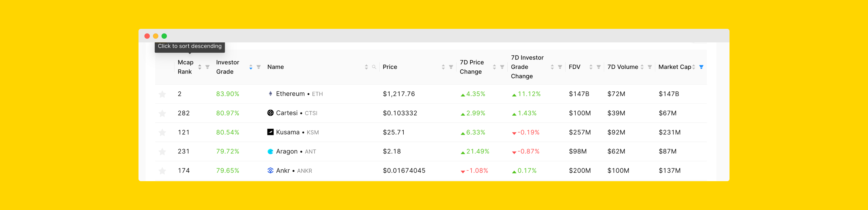
Task: Open the Aragon coin name link
Action: click(287, 152)
